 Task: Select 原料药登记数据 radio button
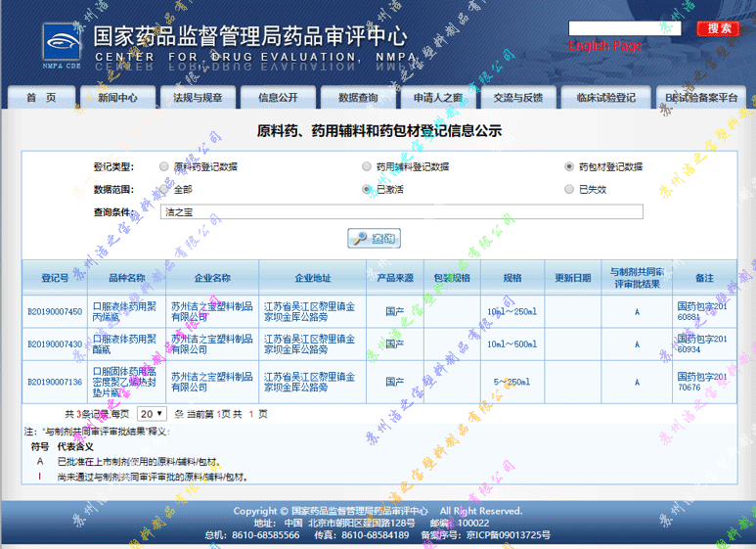point(164,166)
